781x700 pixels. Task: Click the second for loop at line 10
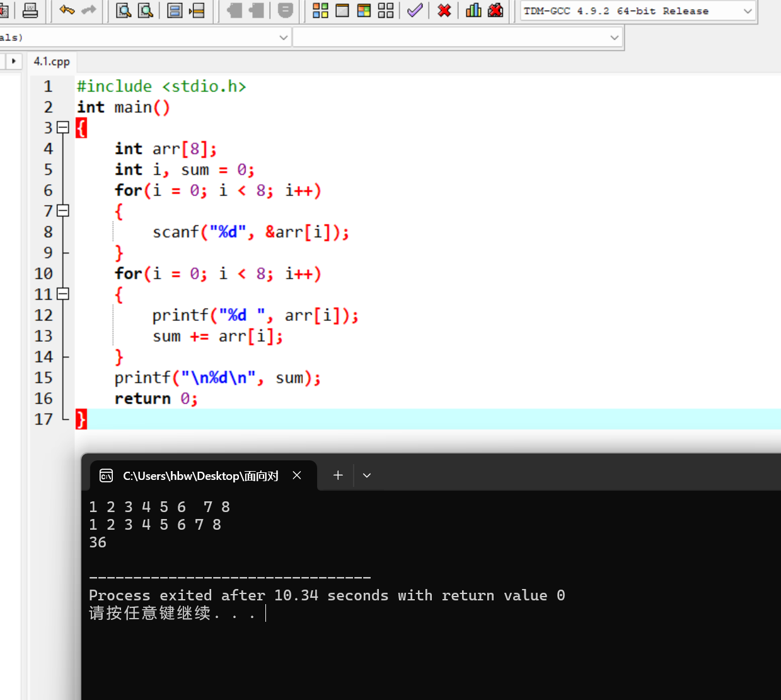218,274
